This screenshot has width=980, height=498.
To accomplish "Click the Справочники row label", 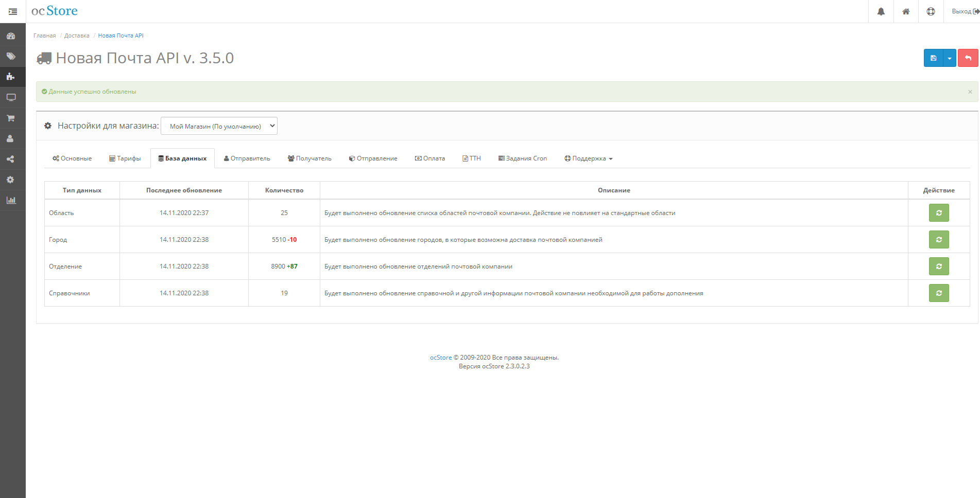I will point(70,293).
